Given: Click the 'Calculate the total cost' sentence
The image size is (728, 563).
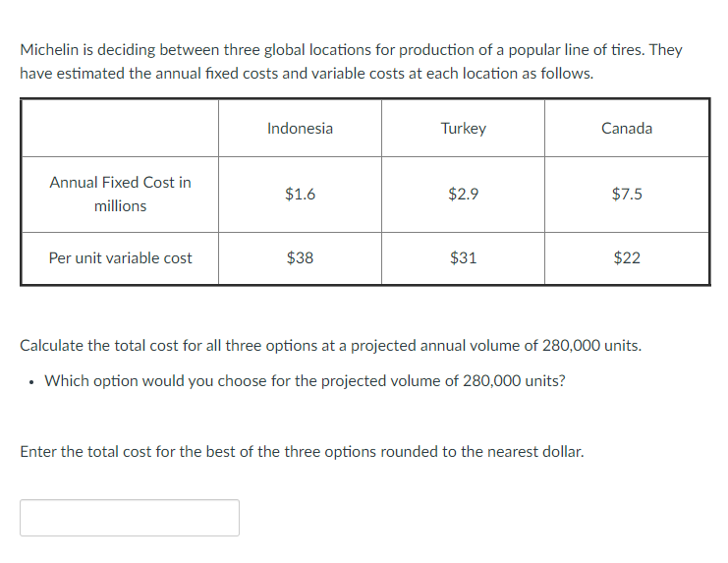Looking at the screenshot, I should click(x=330, y=346).
